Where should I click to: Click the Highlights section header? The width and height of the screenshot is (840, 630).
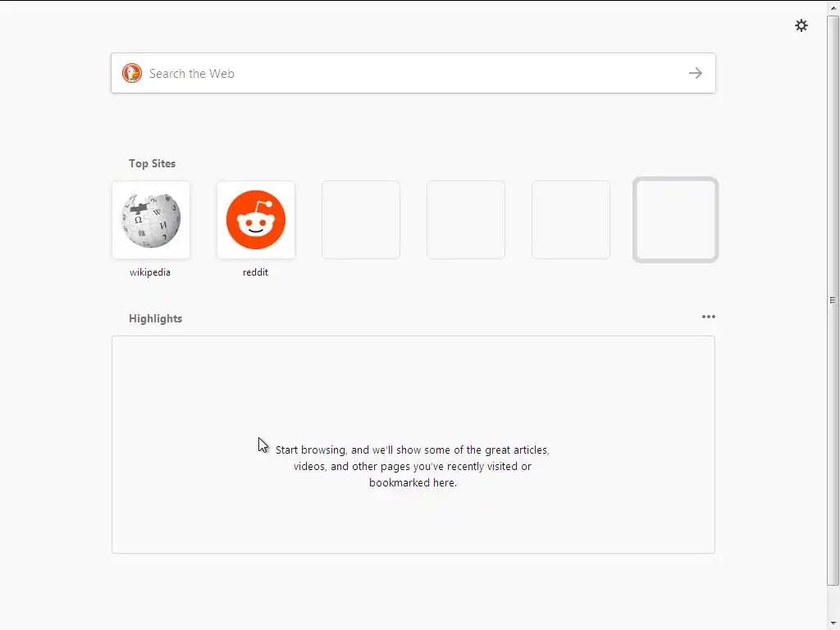[x=155, y=318]
